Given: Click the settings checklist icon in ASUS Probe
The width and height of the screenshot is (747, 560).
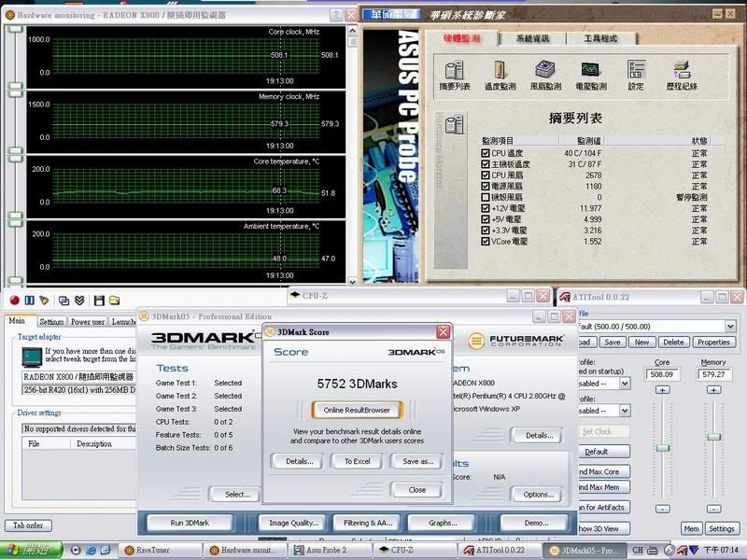Looking at the screenshot, I should point(636,74).
